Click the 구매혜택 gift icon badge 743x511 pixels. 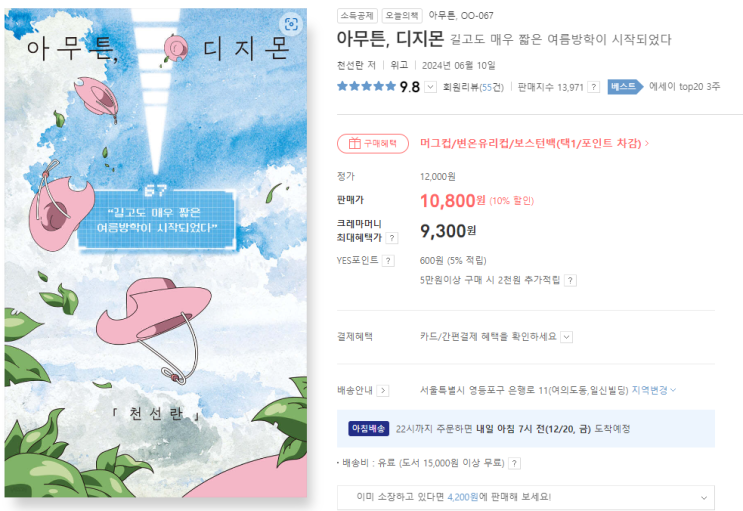point(373,144)
